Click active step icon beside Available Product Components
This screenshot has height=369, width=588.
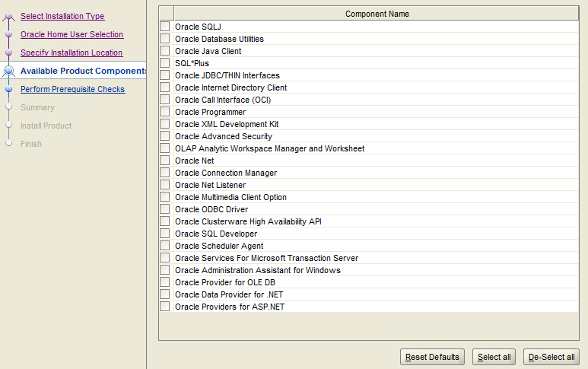tap(9, 71)
